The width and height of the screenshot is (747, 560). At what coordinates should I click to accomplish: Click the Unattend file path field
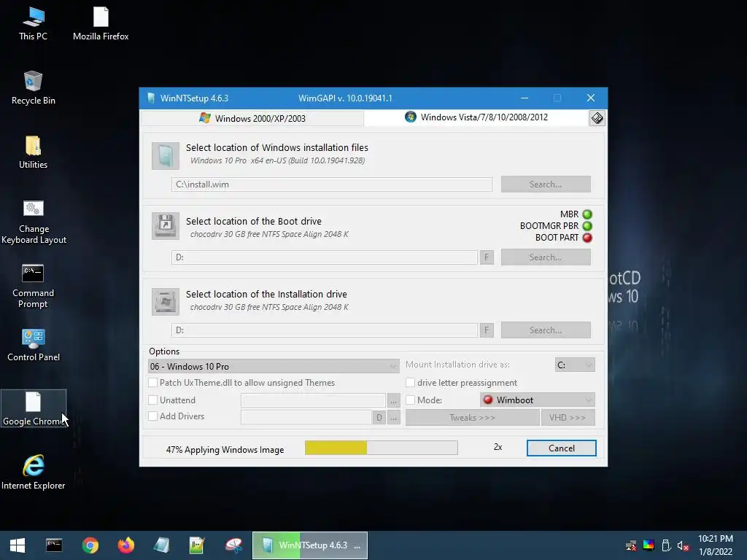tap(313, 400)
